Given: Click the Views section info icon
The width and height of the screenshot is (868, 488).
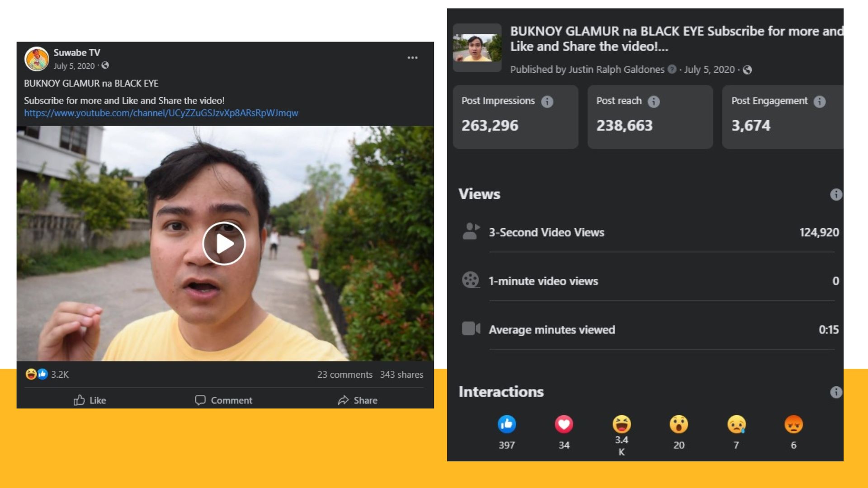Looking at the screenshot, I should click(x=835, y=194).
